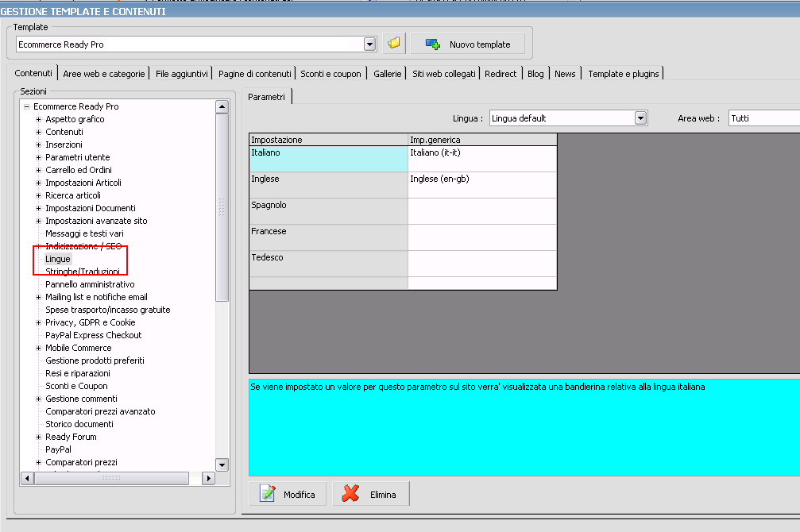Collapse the Ecommerce Ready Pro root node
This screenshot has width=800, height=532.
coord(26,106)
